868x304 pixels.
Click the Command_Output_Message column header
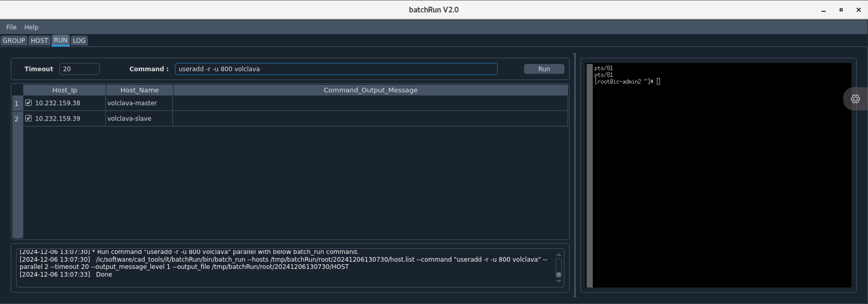pos(370,90)
